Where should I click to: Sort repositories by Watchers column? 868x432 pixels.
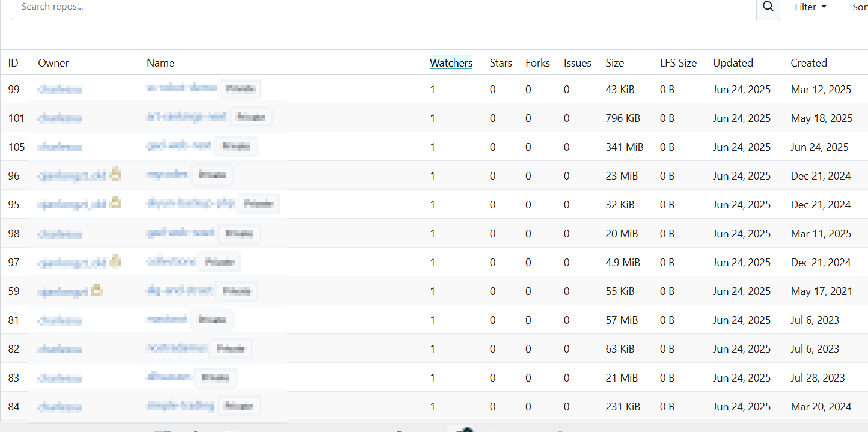click(451, 63)
